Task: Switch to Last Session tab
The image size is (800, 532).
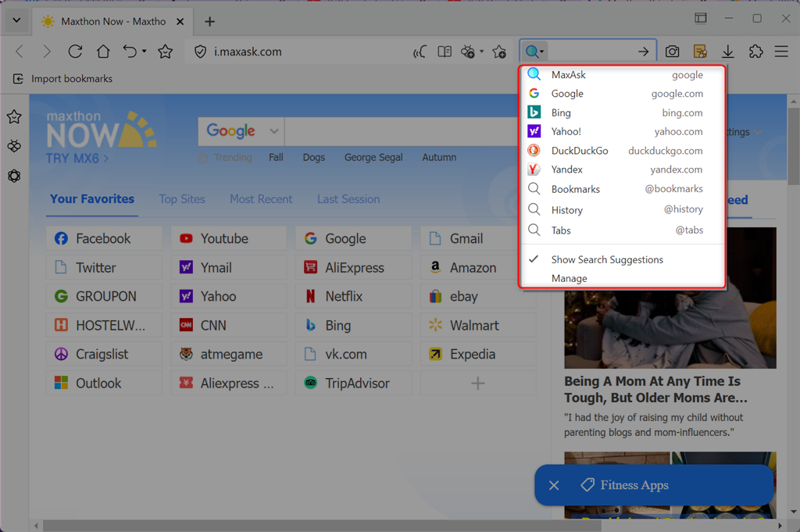Action: pos(348,199)
